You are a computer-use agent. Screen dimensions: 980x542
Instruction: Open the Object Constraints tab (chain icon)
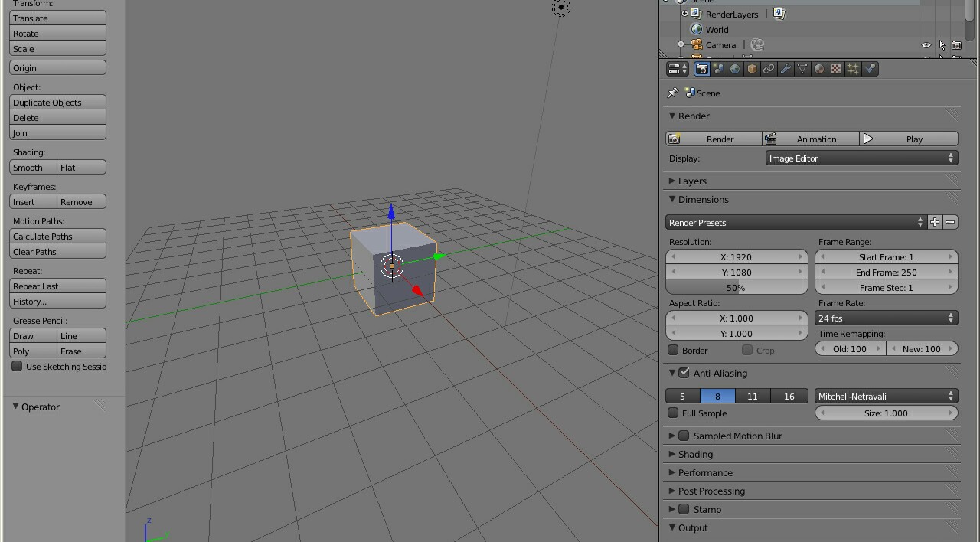[x=769, y=69]
